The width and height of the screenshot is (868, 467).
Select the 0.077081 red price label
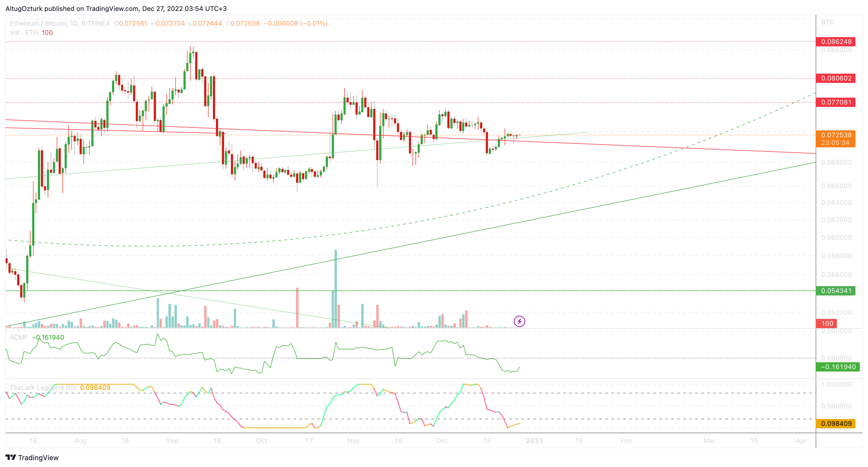[836, 102]
